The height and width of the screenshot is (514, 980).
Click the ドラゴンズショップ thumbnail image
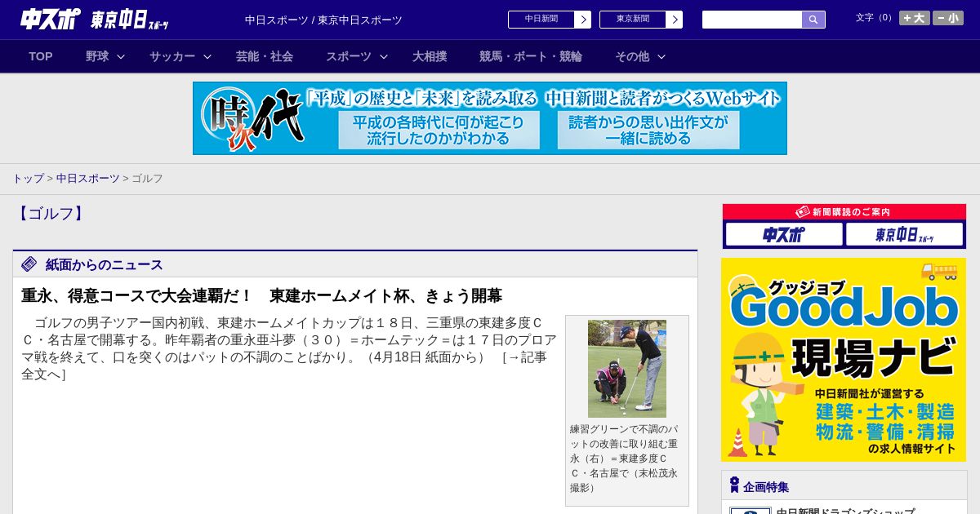pos(751,511)
